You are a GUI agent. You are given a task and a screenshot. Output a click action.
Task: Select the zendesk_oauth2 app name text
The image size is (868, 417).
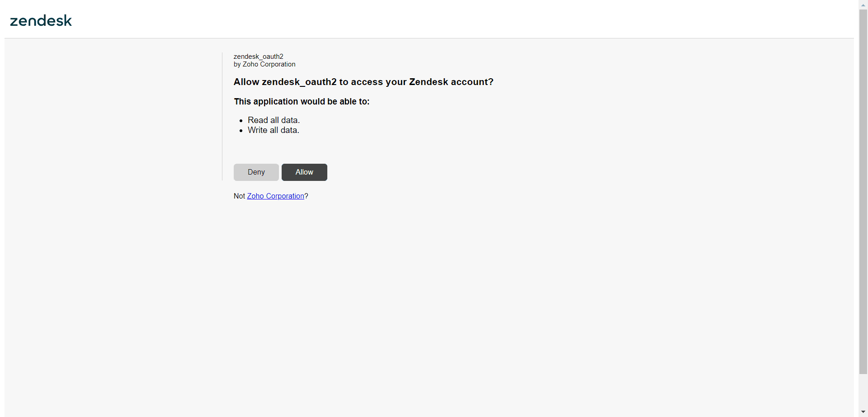(x=258, y=56)
